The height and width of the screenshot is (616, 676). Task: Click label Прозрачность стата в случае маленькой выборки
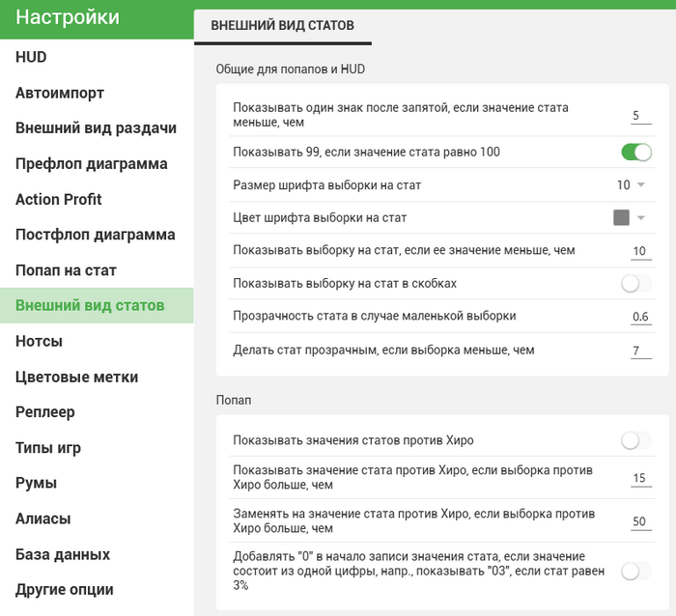click(x=375, y=316)
